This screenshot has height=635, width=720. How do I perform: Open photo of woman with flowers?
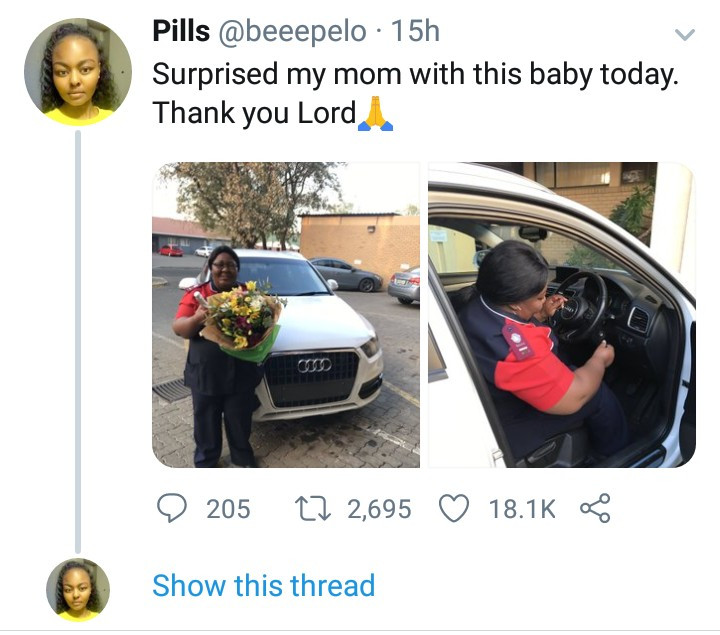pyautogui.click(x=286, y=315)
